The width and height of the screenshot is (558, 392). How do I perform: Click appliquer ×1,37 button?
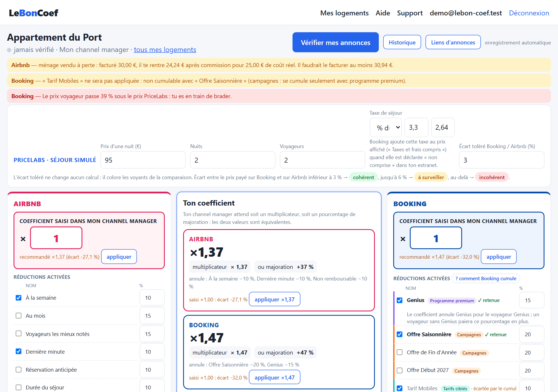pyautogui.click(x=275, y=299)
